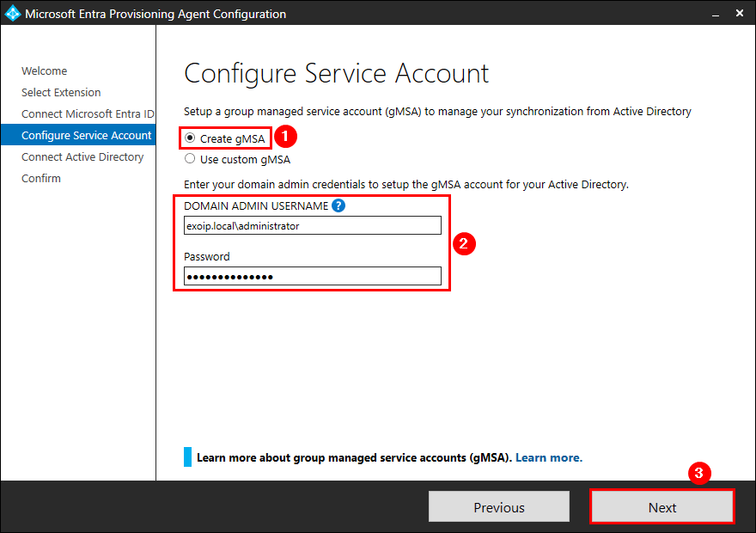Screen dimensions: 756x533
Task: Switch to Connect Microsoft Entra ID step
Action: pos(88,114)
